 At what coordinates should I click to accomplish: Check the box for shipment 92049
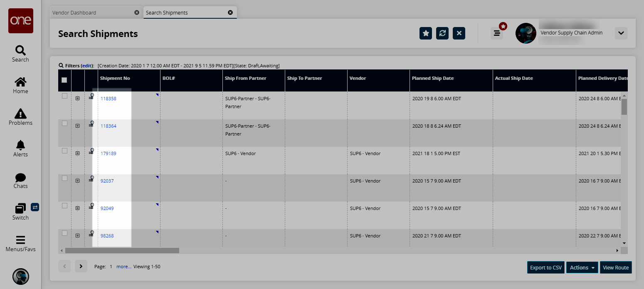[x=64, y=206]
